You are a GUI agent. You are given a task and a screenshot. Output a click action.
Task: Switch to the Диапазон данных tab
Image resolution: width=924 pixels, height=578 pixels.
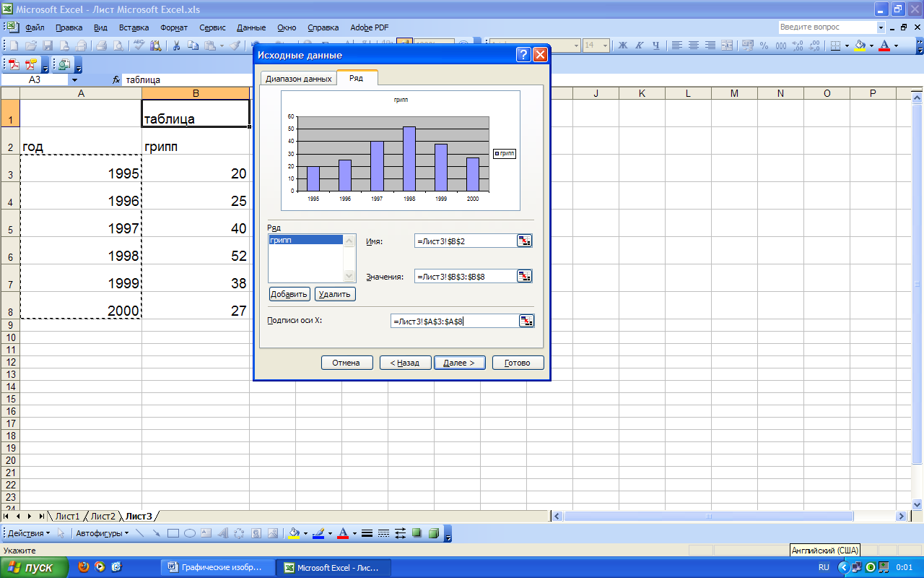point(299,79)
